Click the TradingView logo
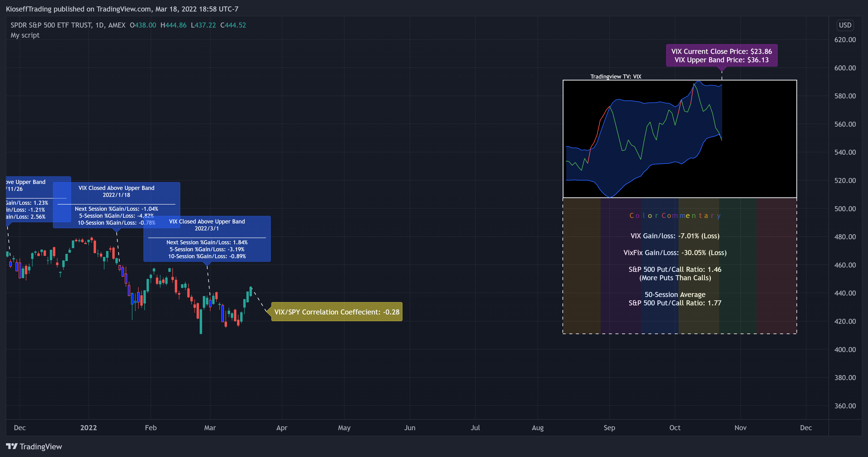The width and height of the screenshot is (868, 457). click(x=34, y=446)
